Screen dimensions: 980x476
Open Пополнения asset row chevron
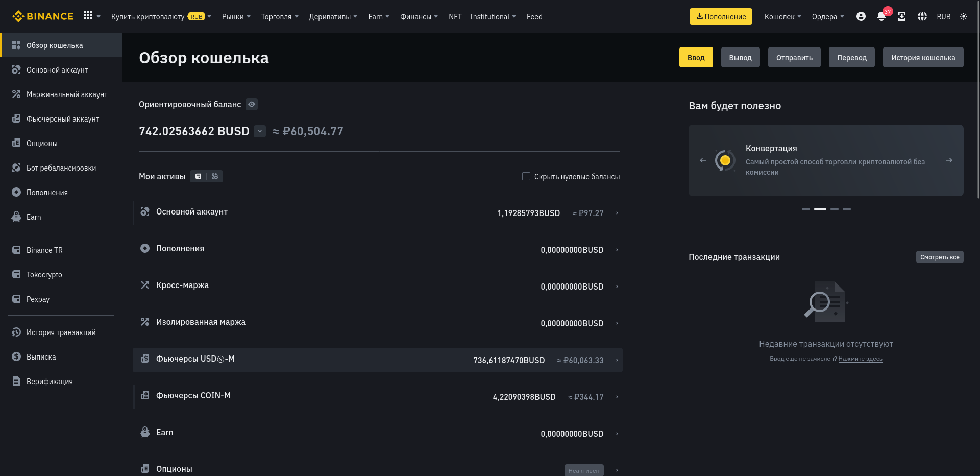617,250
